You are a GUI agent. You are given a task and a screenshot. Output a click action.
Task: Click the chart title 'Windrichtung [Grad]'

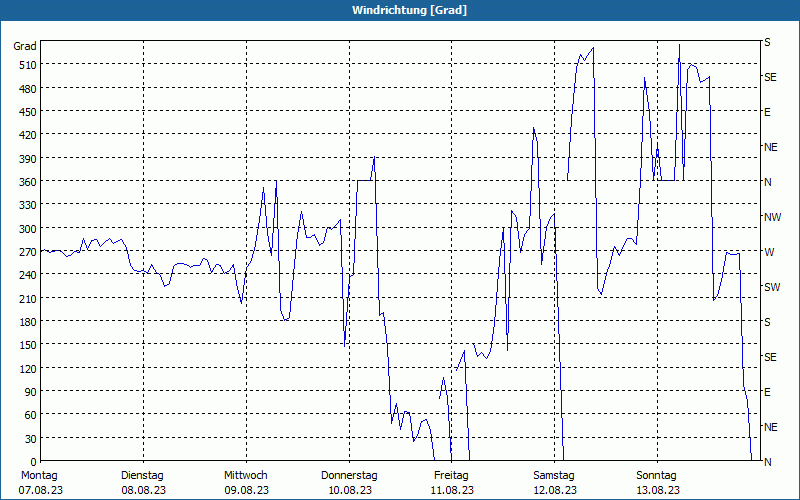409,10
